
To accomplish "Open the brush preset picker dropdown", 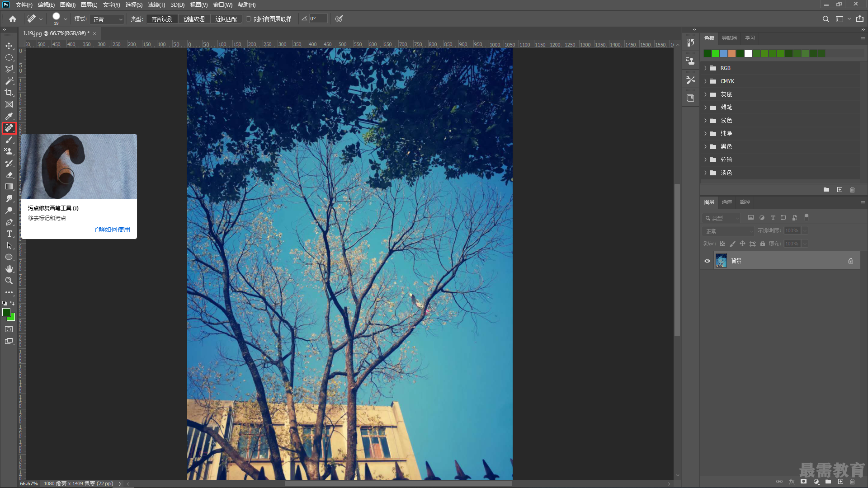I will coord(66,19).
